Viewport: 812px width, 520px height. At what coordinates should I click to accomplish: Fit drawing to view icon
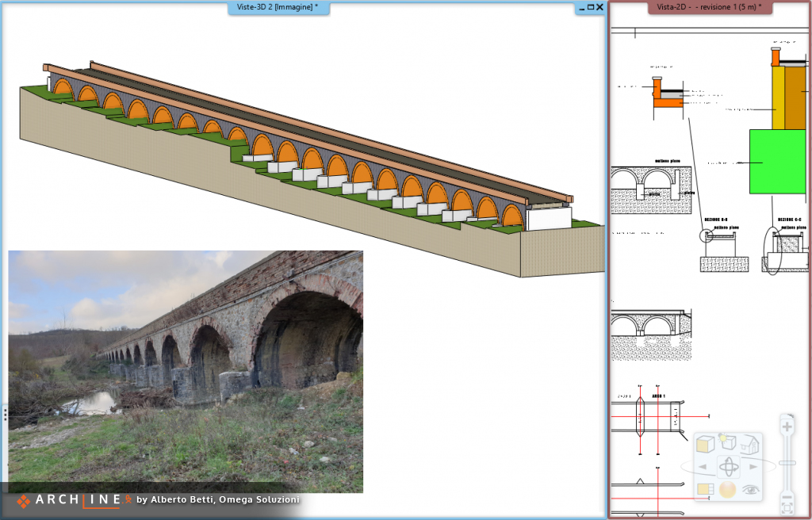(x=787, y=507)
